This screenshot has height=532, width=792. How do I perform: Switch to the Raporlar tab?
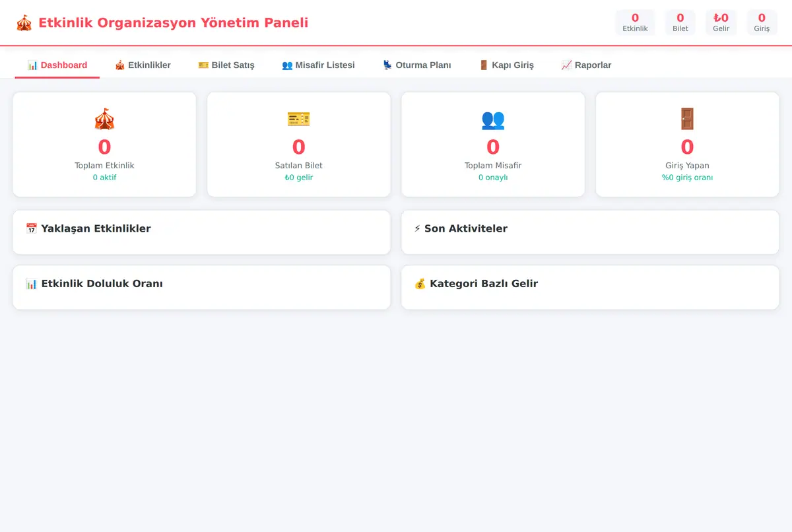(x=586, y=65)
